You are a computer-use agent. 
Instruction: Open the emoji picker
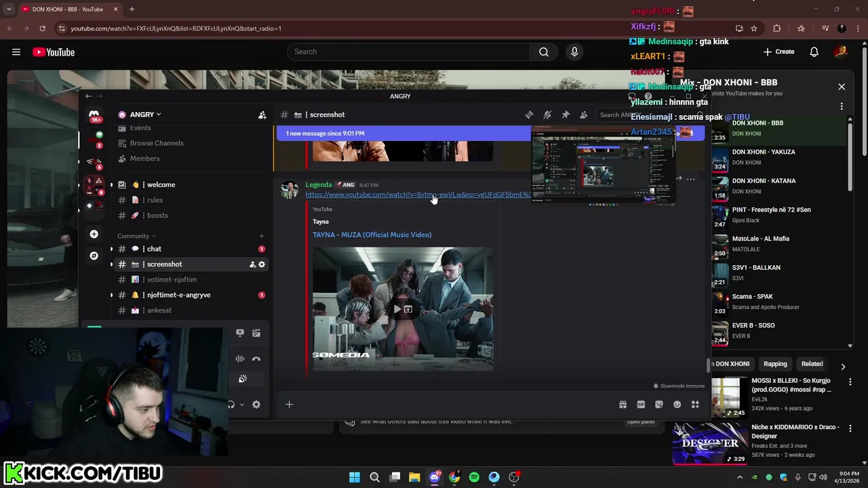(677, 405)
